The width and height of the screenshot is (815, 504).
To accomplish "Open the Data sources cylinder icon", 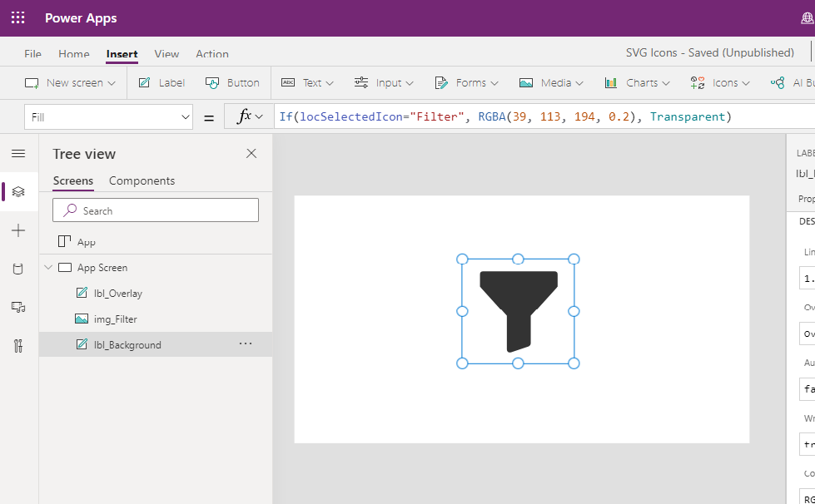I will click(x=18, y=269).
